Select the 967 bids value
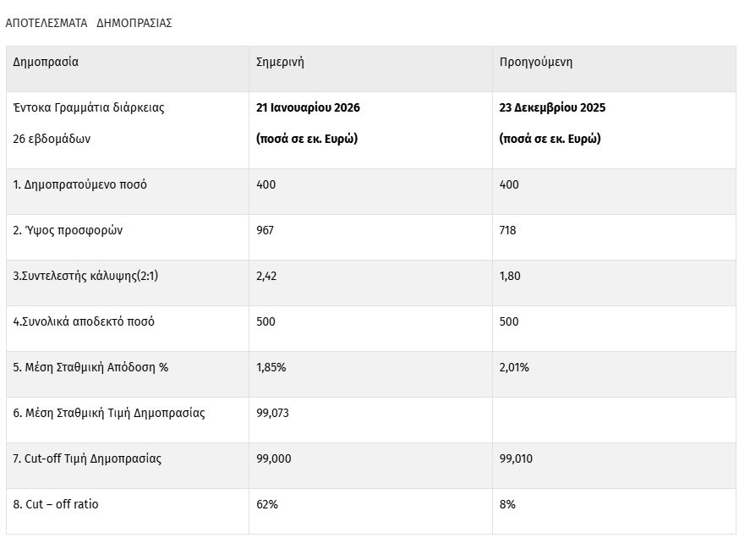The height and width of the screenshot is (560, 739). coord(265,230)
